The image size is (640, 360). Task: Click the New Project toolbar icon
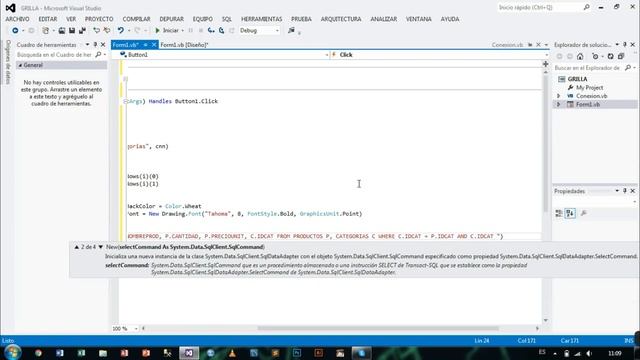46,31
